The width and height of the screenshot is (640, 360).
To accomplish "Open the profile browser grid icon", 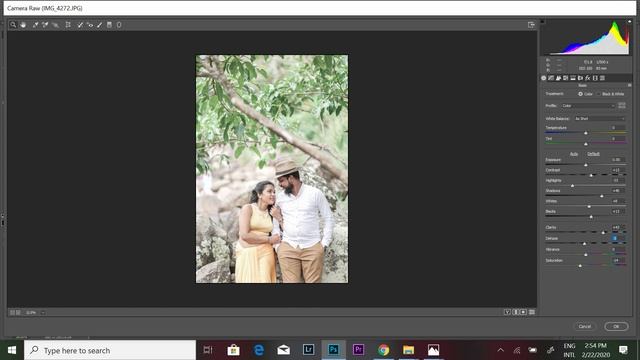I will pos(622,106).
